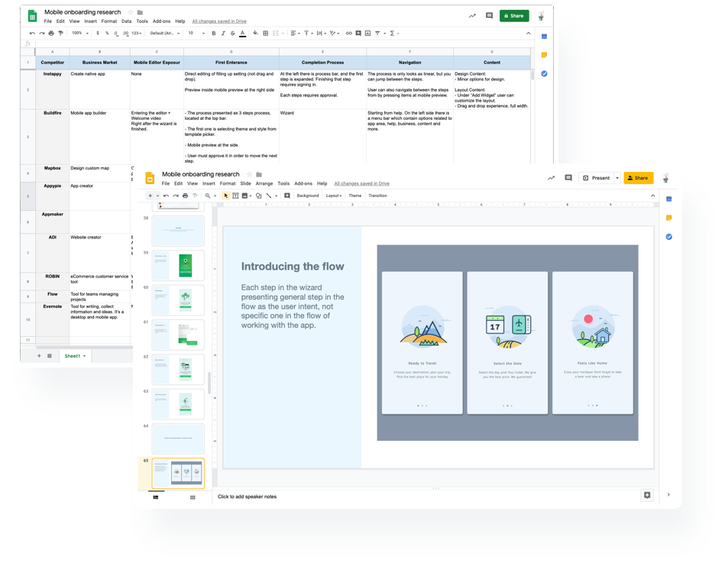This screenshot has height=570, width=728.
Task: Open the 123 number format dropdown
Action: (x=137, y=34)
